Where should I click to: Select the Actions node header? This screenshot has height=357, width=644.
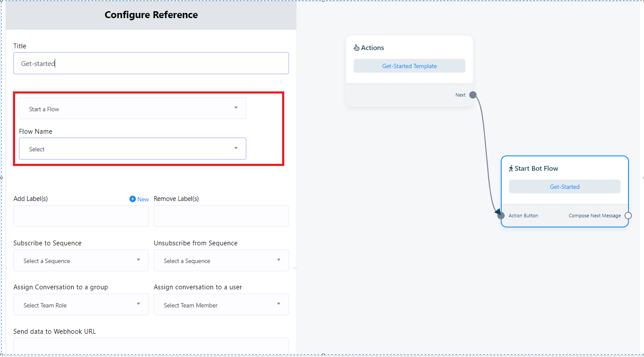point(373,48)
